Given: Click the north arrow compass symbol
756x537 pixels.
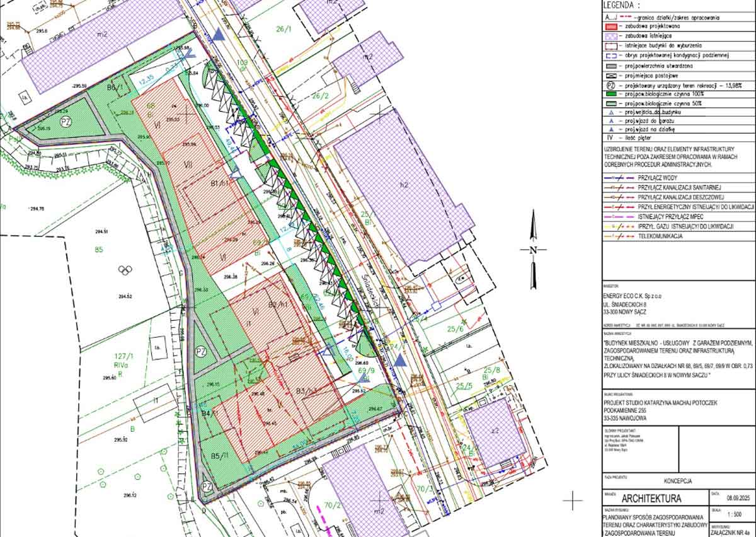Looking at the screenshot, I should 533,250.
